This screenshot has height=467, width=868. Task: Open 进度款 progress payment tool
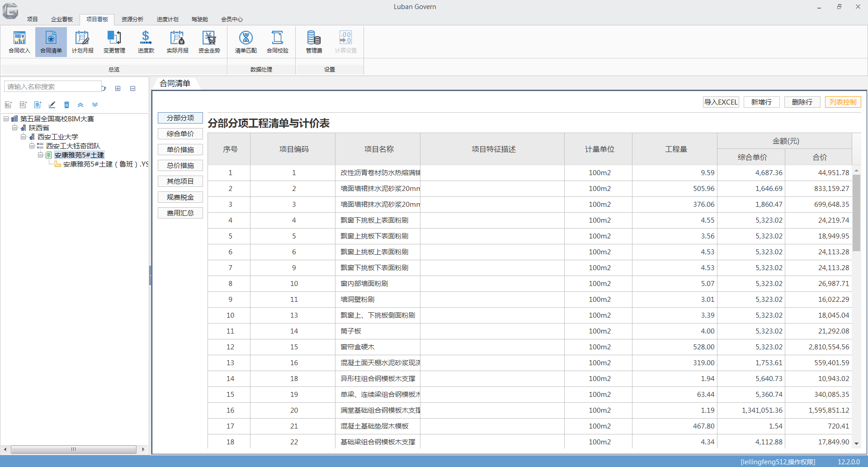coord(146,42)
